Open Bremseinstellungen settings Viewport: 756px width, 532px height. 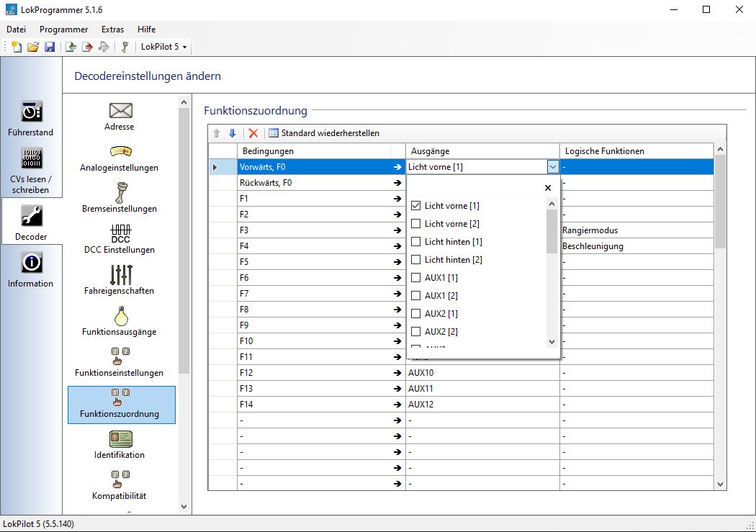coord(120,198)
